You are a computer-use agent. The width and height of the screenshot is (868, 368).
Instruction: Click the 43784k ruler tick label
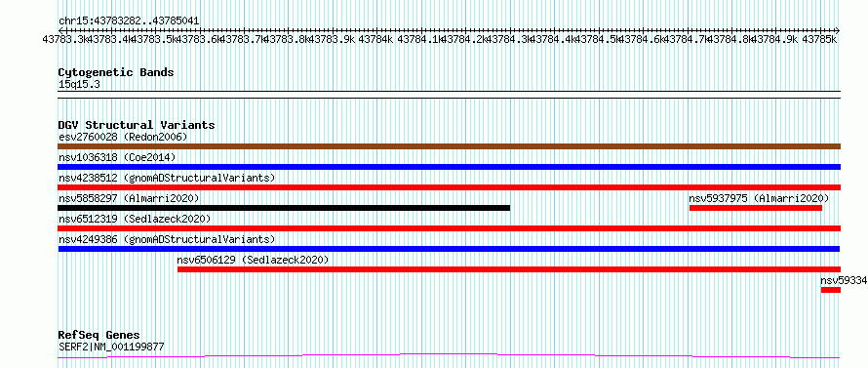tap(375, 39)
